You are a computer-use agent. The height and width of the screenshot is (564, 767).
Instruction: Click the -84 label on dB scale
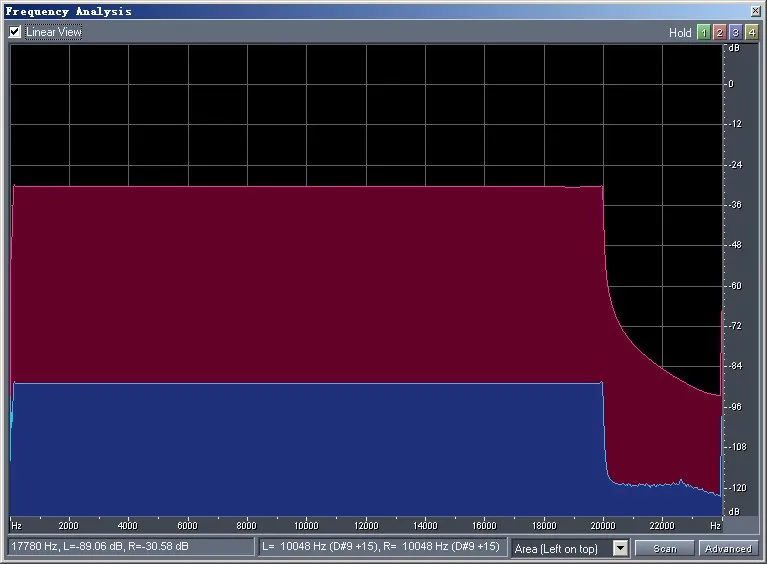[735, 366]
